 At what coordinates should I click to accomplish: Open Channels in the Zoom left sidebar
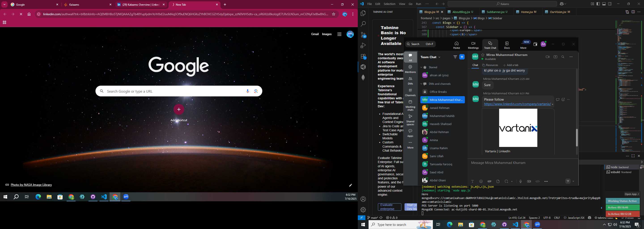point(410,92)
